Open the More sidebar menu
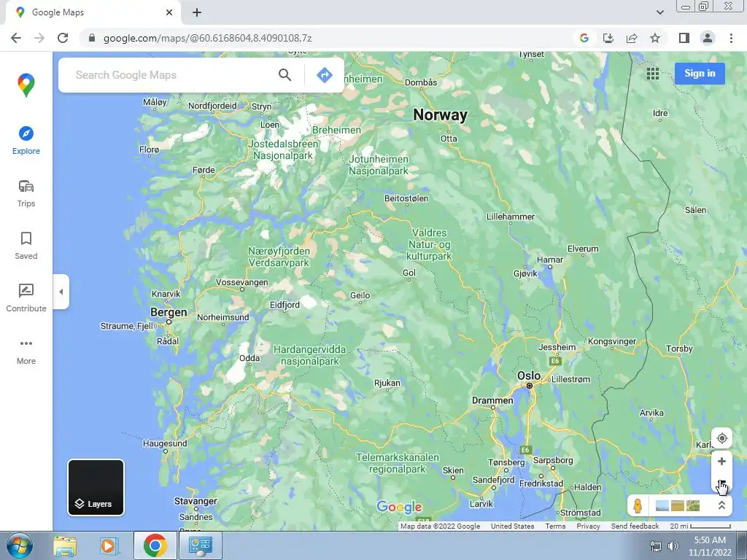The height and width of the screenshot is (560, 747). pos(26,351)
